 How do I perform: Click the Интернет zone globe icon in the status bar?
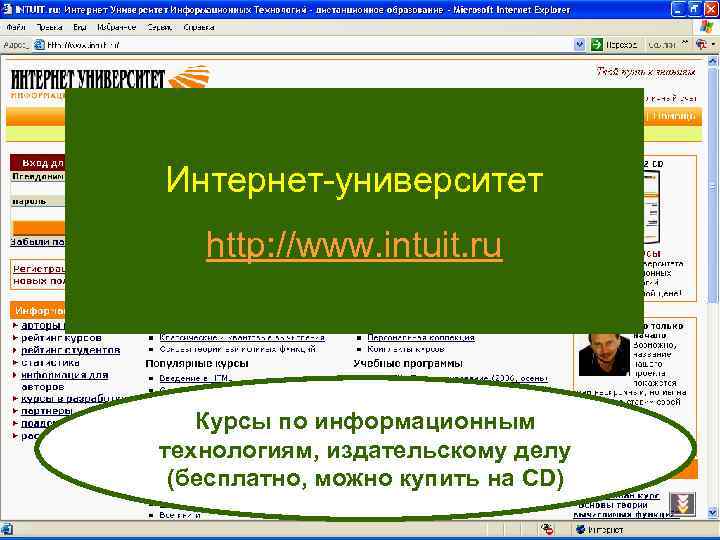click(x=580, y=530)
